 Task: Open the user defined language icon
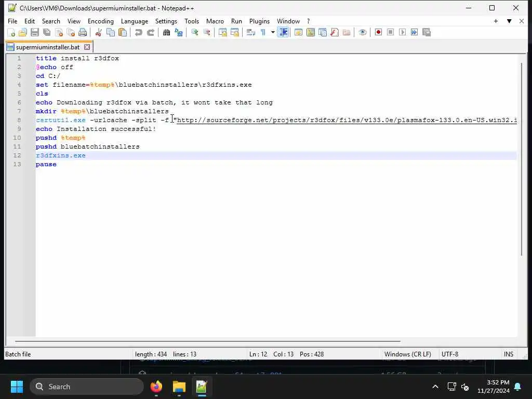299,33
